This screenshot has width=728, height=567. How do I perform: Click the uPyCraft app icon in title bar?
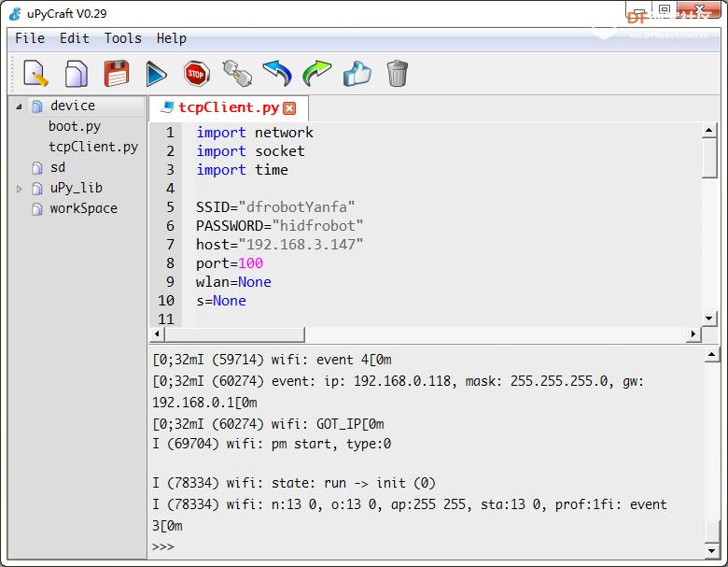tap(15, 14)
